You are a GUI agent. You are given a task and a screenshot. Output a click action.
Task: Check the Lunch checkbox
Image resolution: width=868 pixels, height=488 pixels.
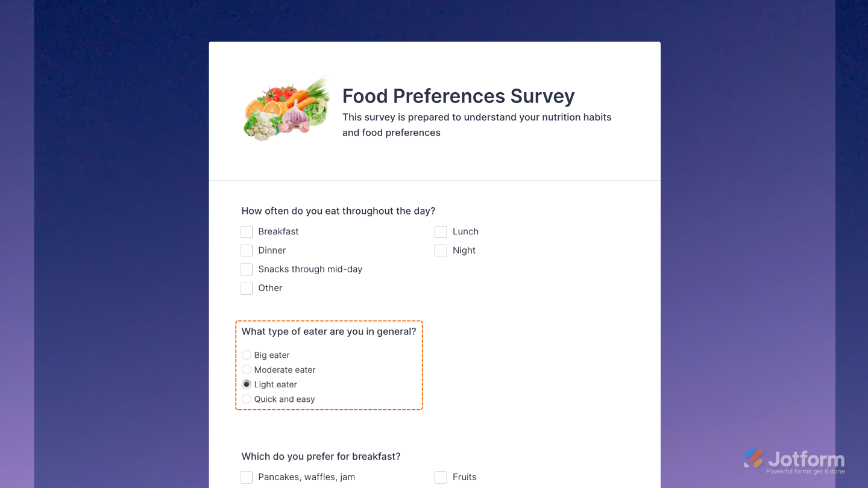(x=441, y=231)
